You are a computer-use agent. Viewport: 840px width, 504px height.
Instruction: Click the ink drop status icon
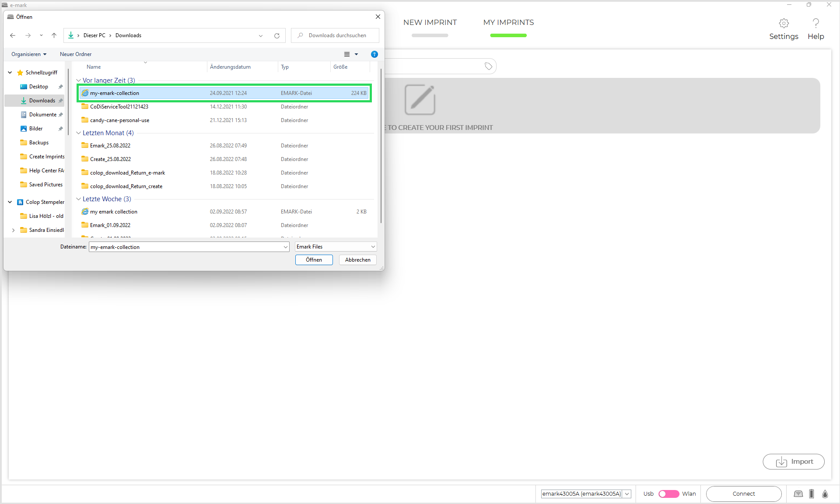click(x=825, y=494)
